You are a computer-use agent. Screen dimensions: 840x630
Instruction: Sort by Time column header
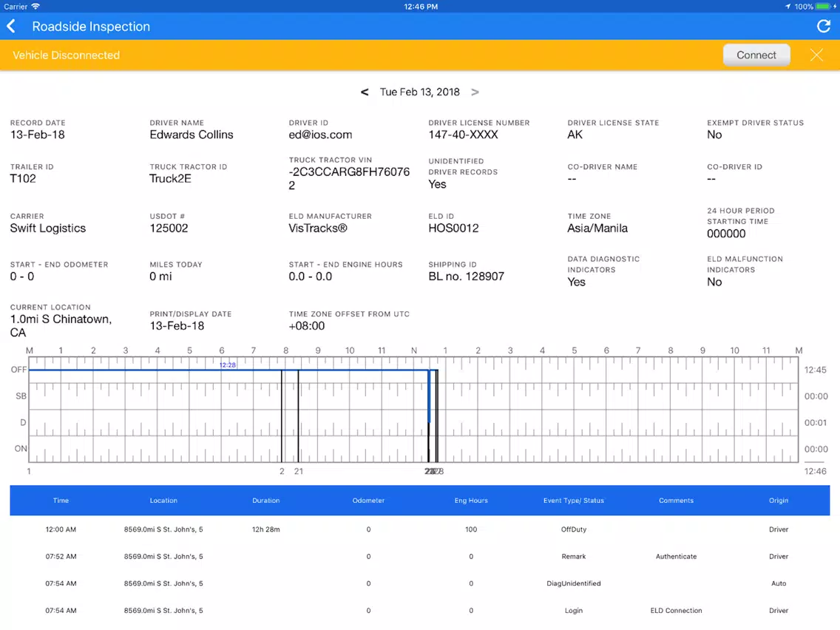click(61, 501)
